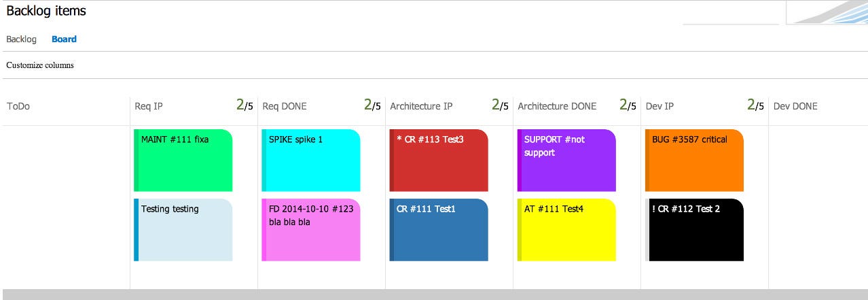
Task: Click the Architecture IP column header
Action: (421, 106)
